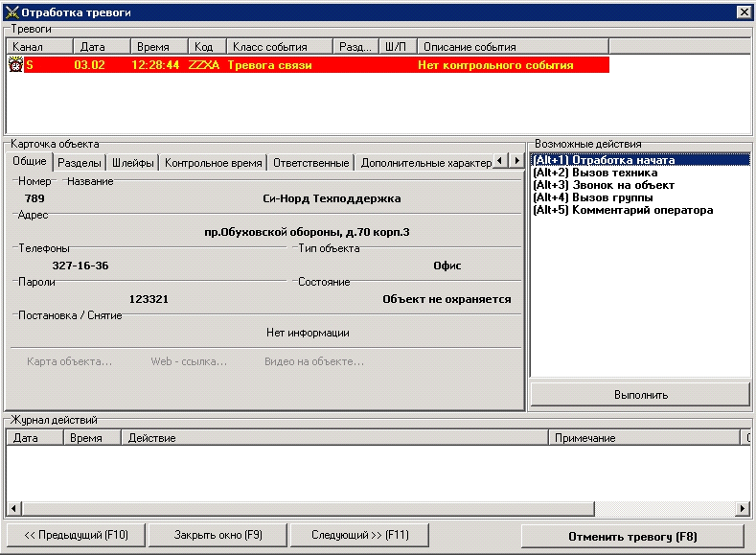Click the journal horizontal scrollbar thumb

click(308, 508)
